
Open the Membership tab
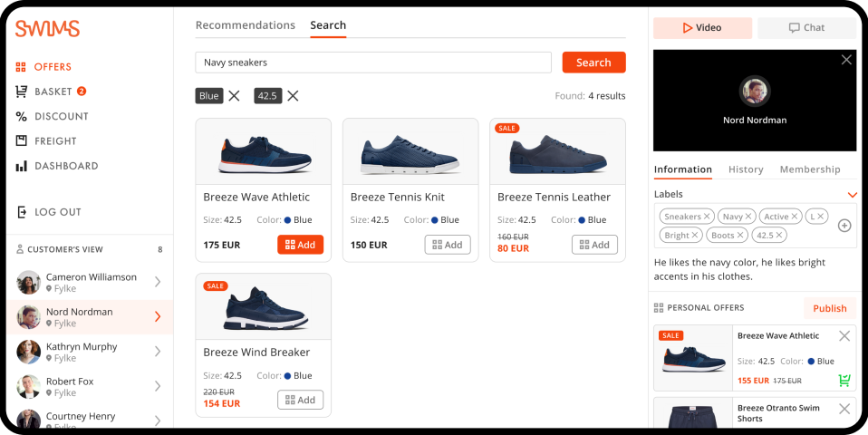[810, 169]
